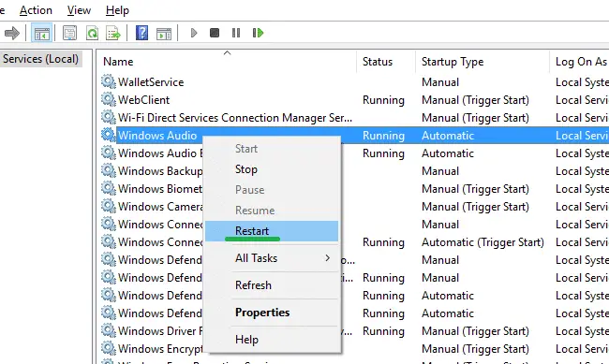This screenshot has height=364, width=609.
Task: Select Services (Local) in the tree
Action: click(40, 59)
